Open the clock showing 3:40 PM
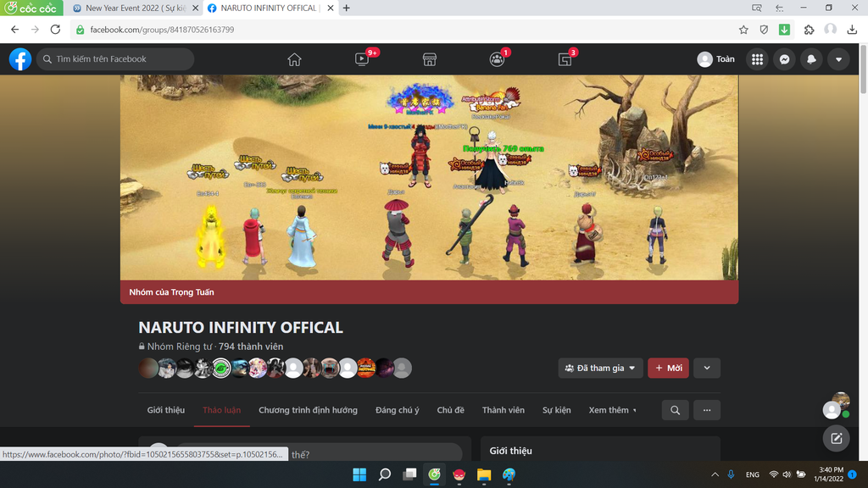The height and width of the screenshot is (488, 868). coord(829,474)
